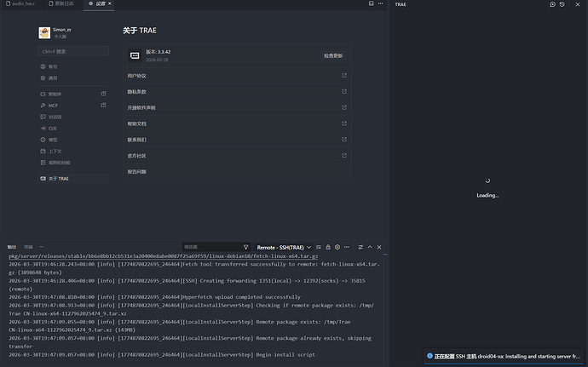Click the info icon in SSH notification
The image size is (588, 367).
pos(429,356)
